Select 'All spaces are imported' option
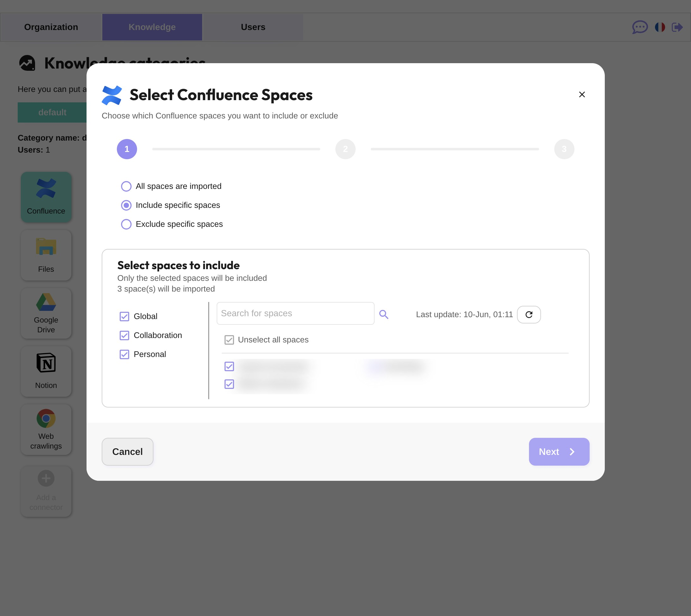The image size is (691, 616). pyautogui.click(x=126, y=186)
